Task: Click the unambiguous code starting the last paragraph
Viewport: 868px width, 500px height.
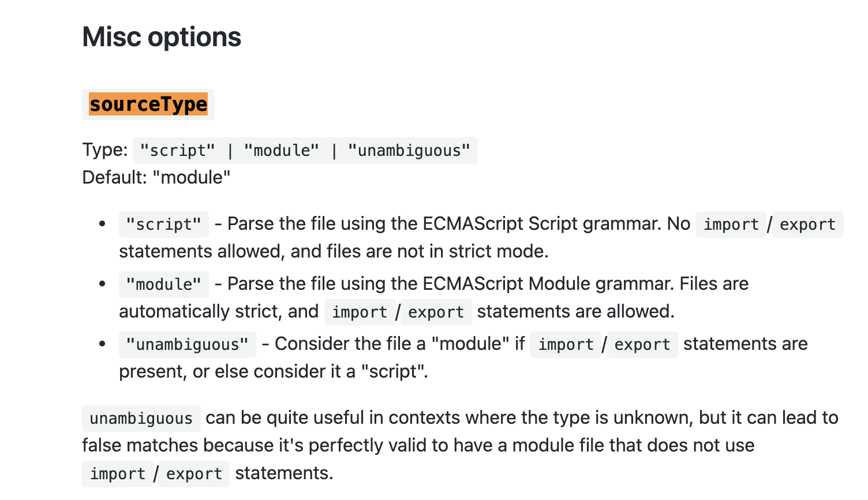Action: click(x=141, y=419)
